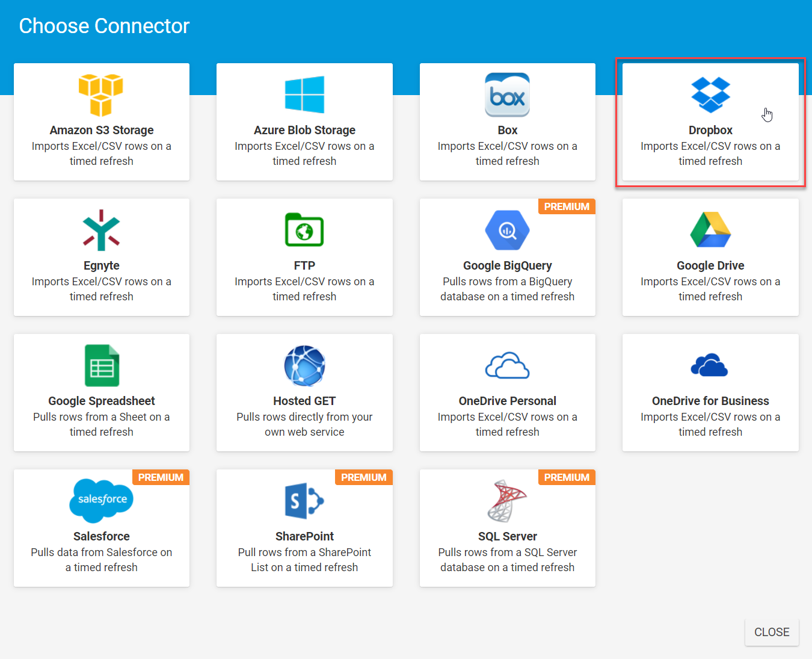Click the PREMIUM badge on Salesforce
The height and width of the screenshot is (659, 812).
[161, 477]
